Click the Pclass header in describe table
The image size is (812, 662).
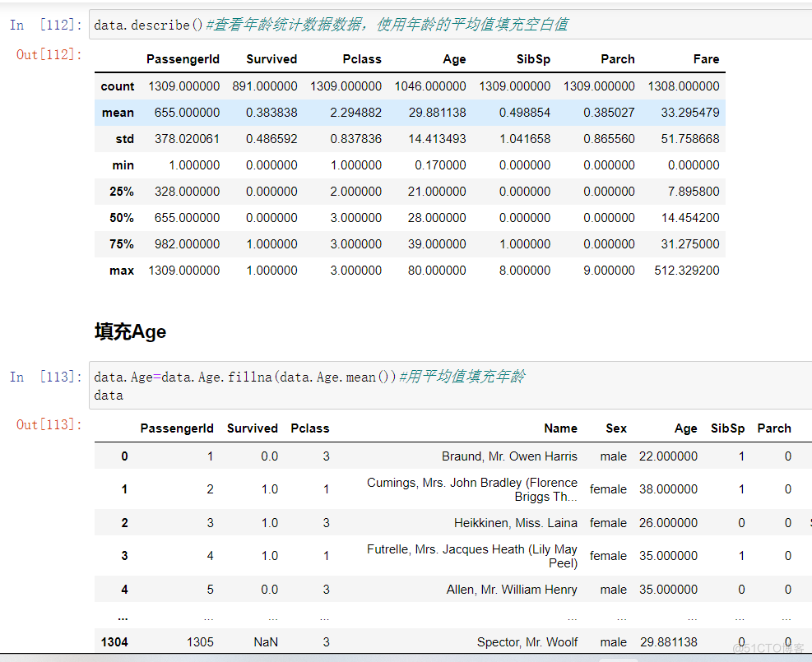[362, 59]
